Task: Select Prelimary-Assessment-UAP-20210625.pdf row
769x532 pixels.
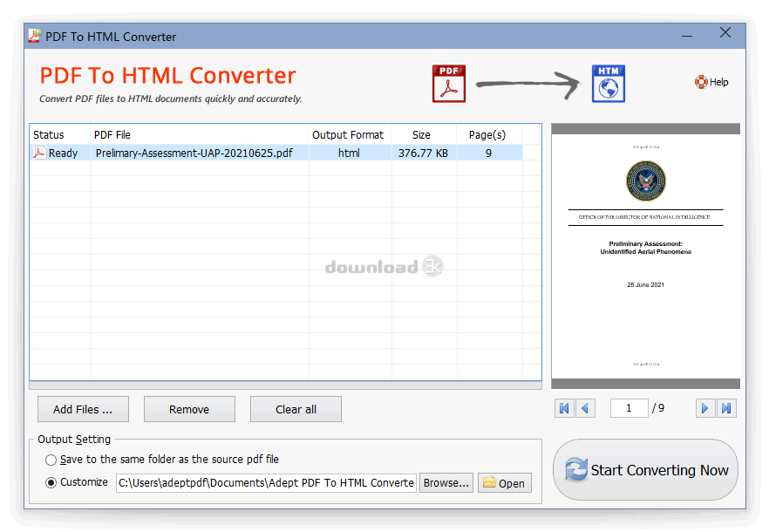Action: (276, 153)
